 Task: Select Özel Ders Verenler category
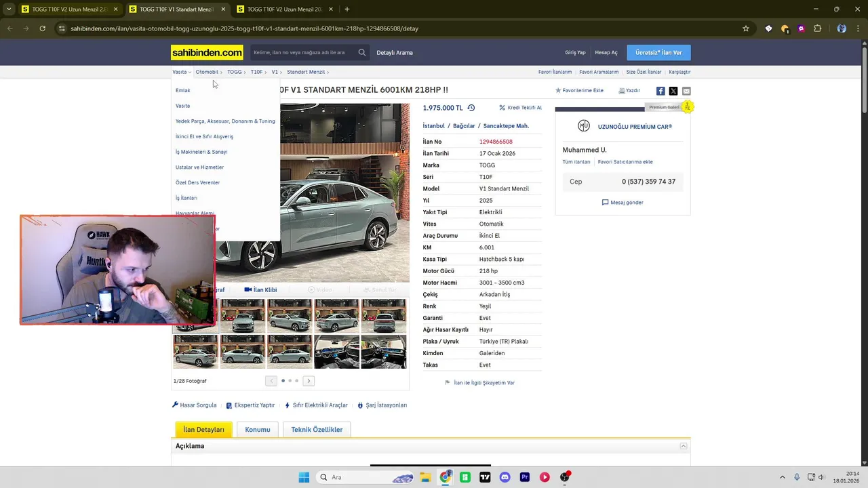(x=197, y=182)
